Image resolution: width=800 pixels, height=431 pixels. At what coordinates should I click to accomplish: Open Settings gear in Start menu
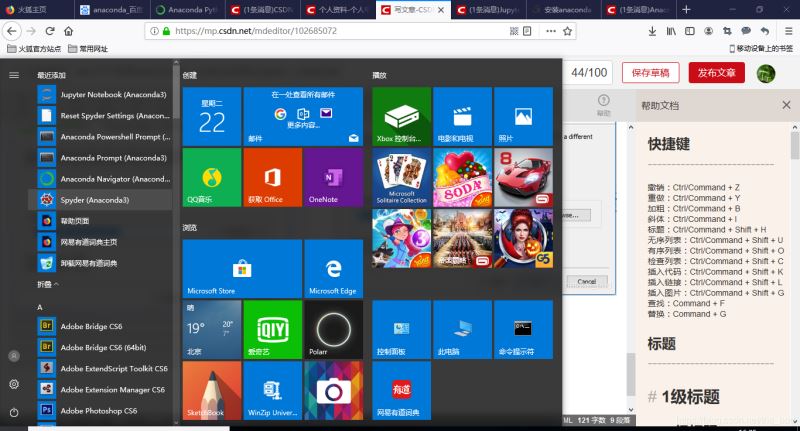coord(14,384)
